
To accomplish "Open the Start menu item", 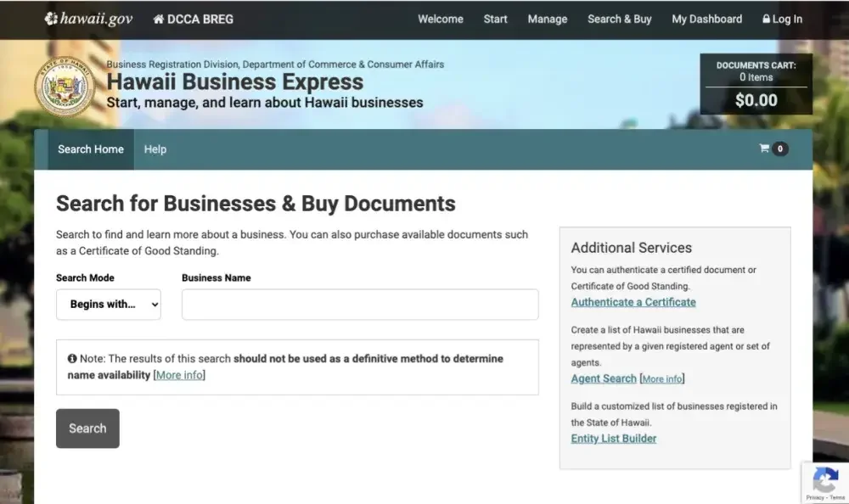I will point(496,19).
